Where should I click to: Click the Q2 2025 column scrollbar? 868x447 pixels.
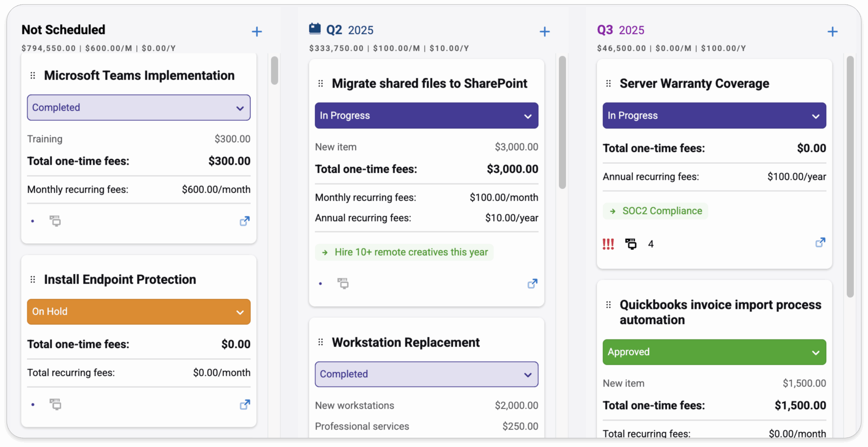tap(562, 122)
